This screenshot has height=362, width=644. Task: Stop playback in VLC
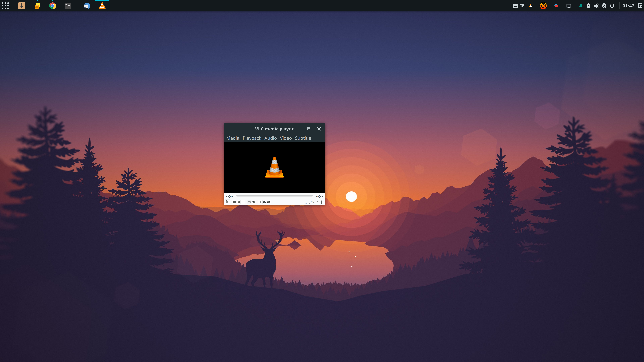pyautogui.click(x=239, y=202)
